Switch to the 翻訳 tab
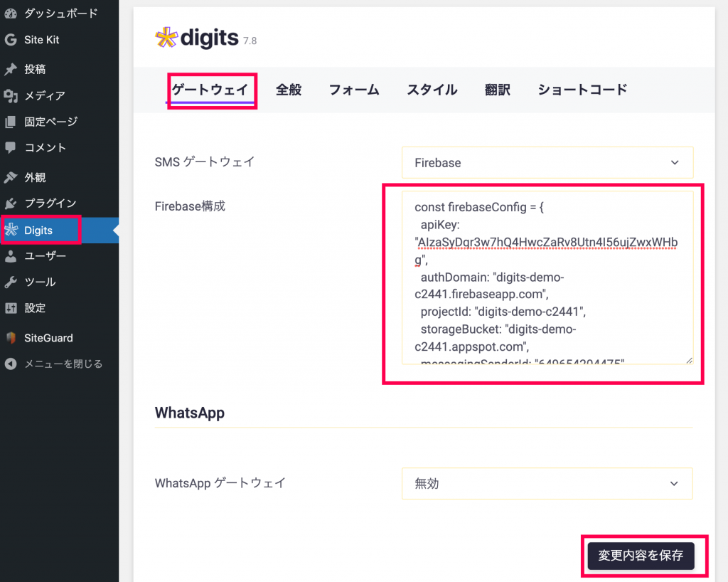Screen dimensions: 728x582 click(x=498, y=90)
